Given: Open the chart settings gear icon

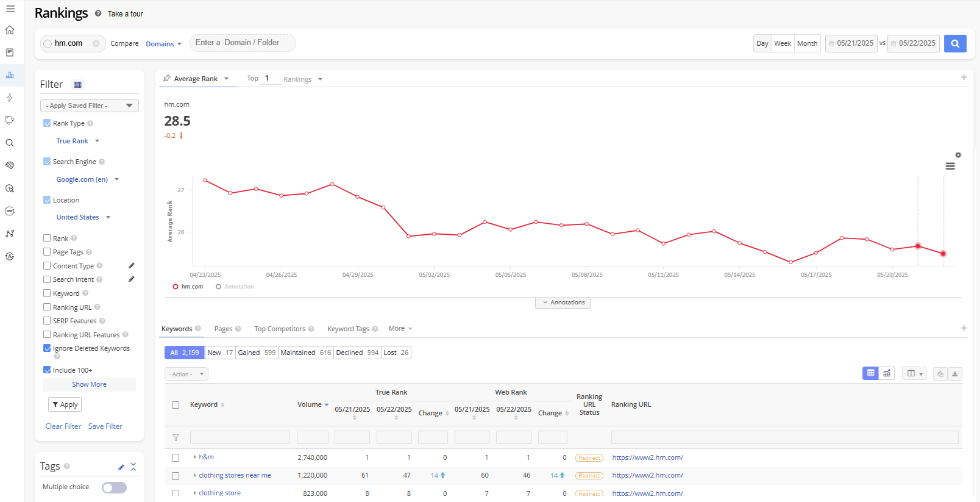Looking at the screenshot, I should click(958, 155).
